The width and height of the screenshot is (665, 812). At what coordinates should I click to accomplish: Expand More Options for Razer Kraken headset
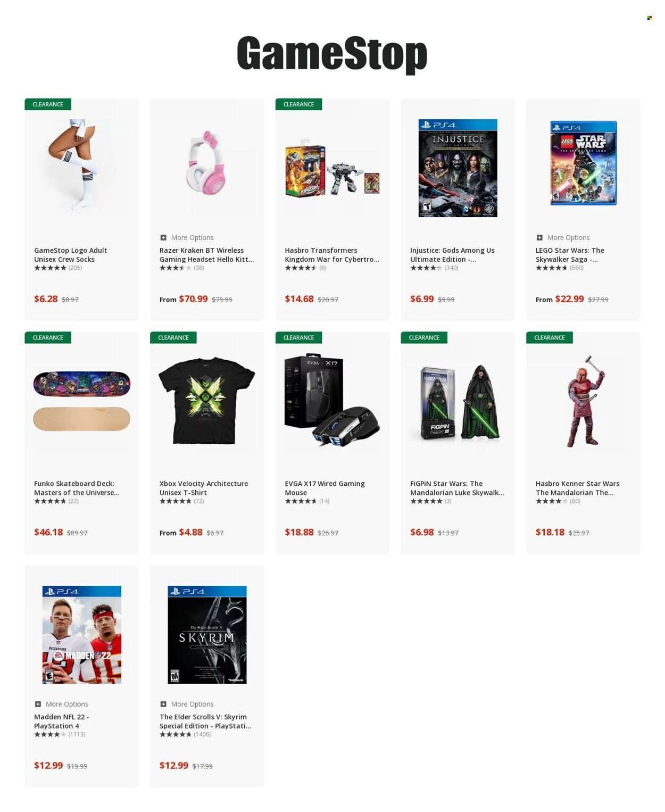point(192,238)
